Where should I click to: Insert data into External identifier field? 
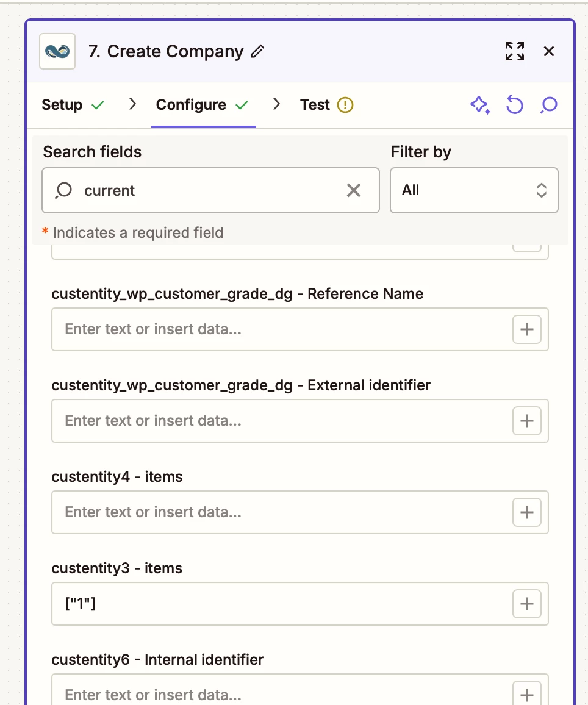pos(527,421)
